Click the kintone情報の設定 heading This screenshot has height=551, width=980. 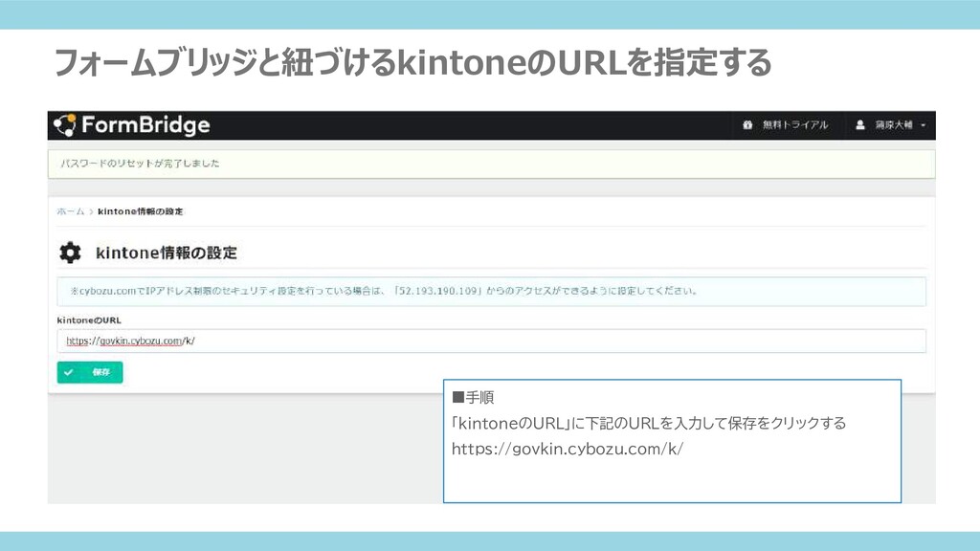167,253
